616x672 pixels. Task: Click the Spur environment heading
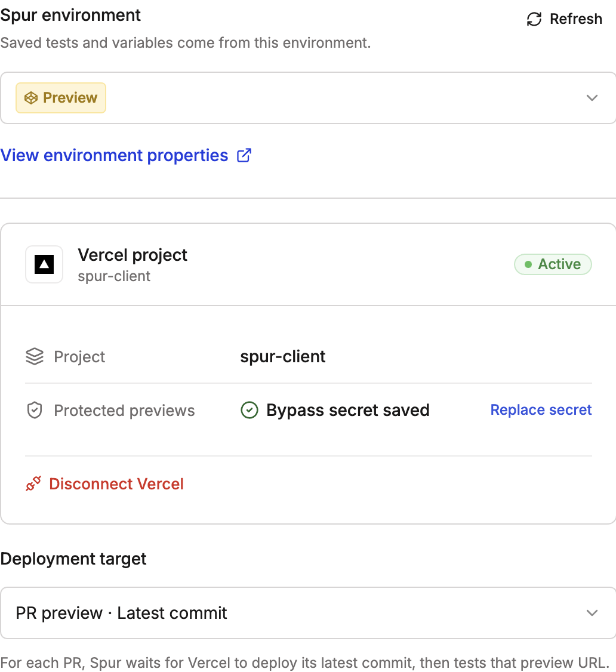coord(70,16)
